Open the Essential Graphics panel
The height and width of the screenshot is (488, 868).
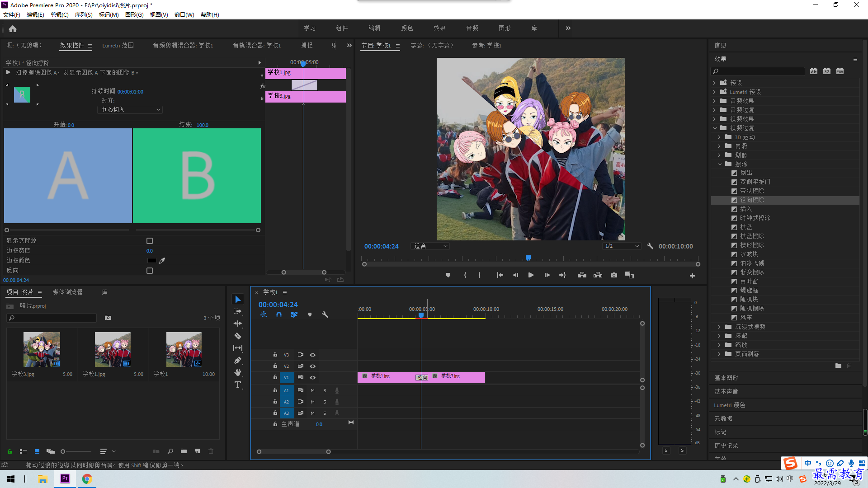point(726,378)
